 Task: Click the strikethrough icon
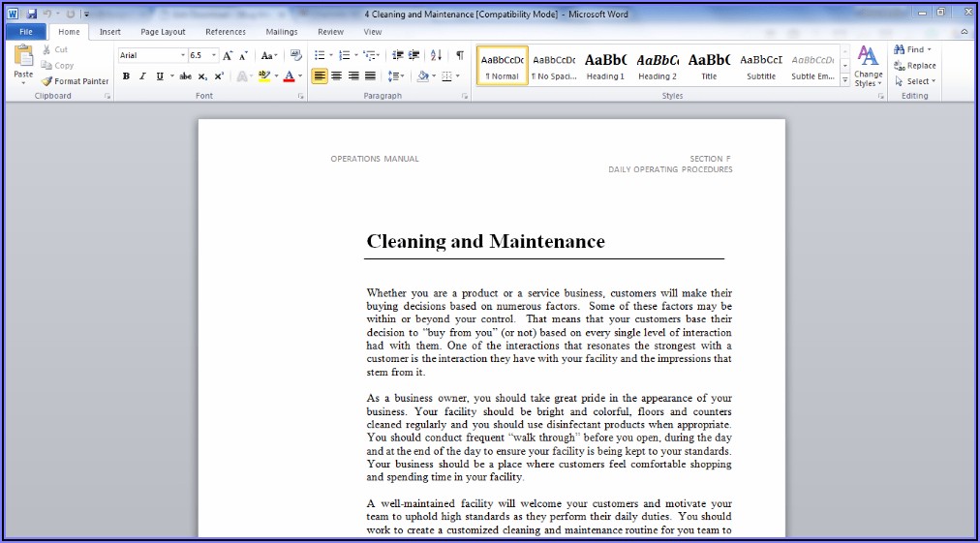tap(185, 76)
